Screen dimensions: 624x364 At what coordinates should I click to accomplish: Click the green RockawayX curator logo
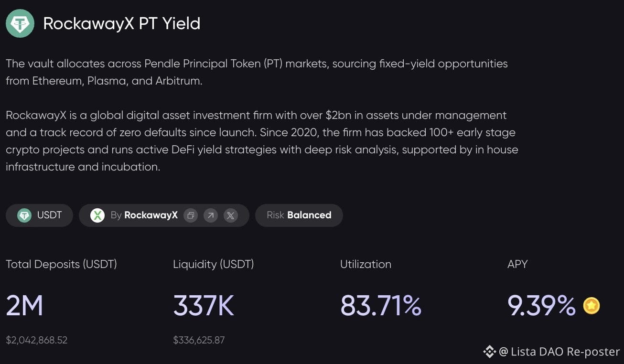click(97, 215)
